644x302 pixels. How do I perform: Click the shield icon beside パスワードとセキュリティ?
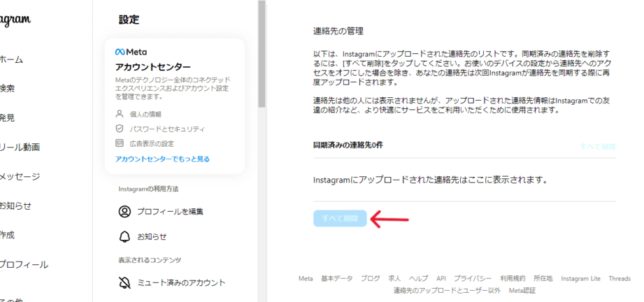click(x=120, y=129)
